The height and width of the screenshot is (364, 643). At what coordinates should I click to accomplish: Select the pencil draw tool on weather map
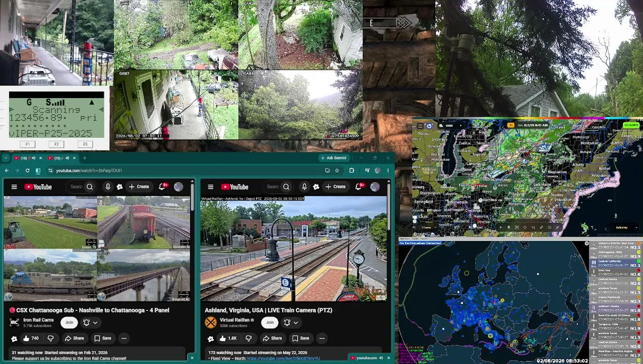(x=558, y=227)
